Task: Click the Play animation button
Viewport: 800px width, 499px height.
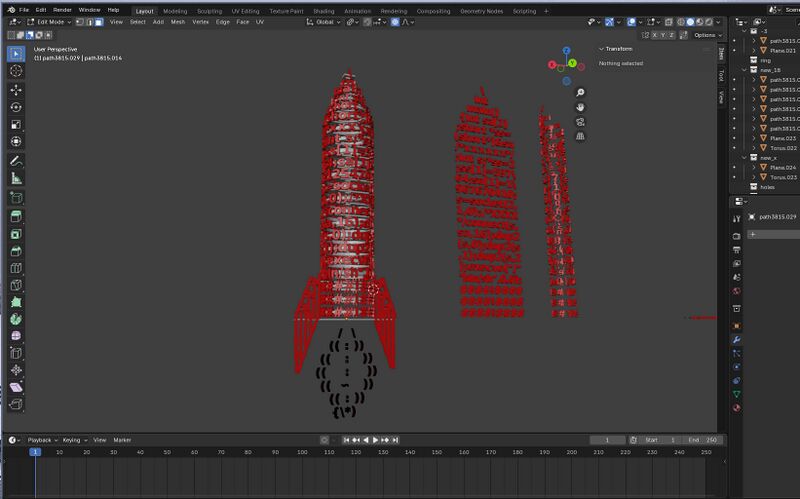Action: 373,440
